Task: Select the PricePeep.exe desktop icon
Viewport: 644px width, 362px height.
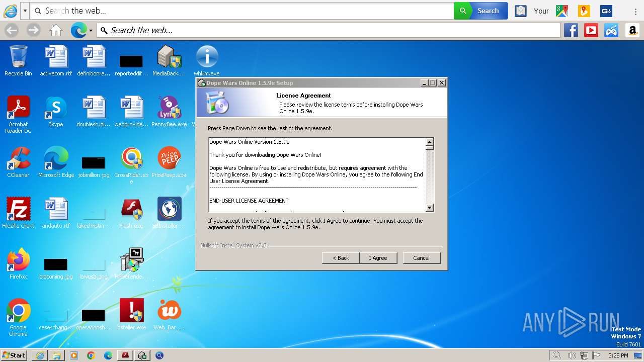Action: 169,162
